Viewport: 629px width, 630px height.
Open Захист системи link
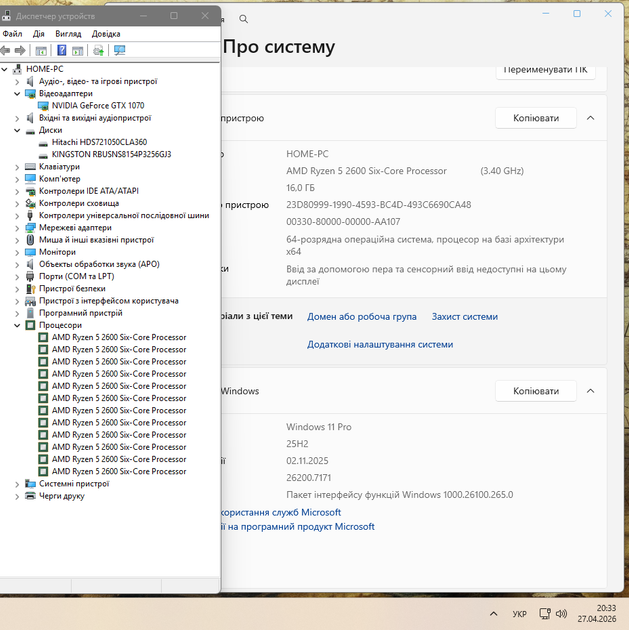point(465,317)
